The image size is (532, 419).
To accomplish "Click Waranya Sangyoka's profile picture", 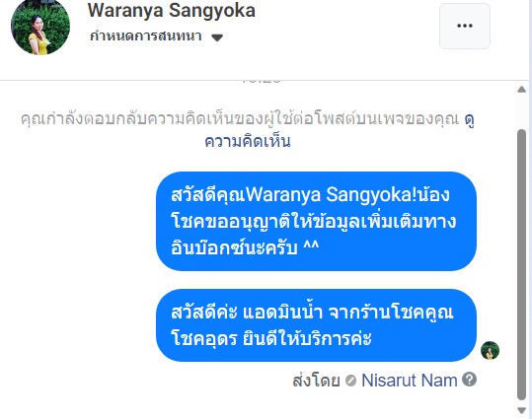I will coord(40,26).
